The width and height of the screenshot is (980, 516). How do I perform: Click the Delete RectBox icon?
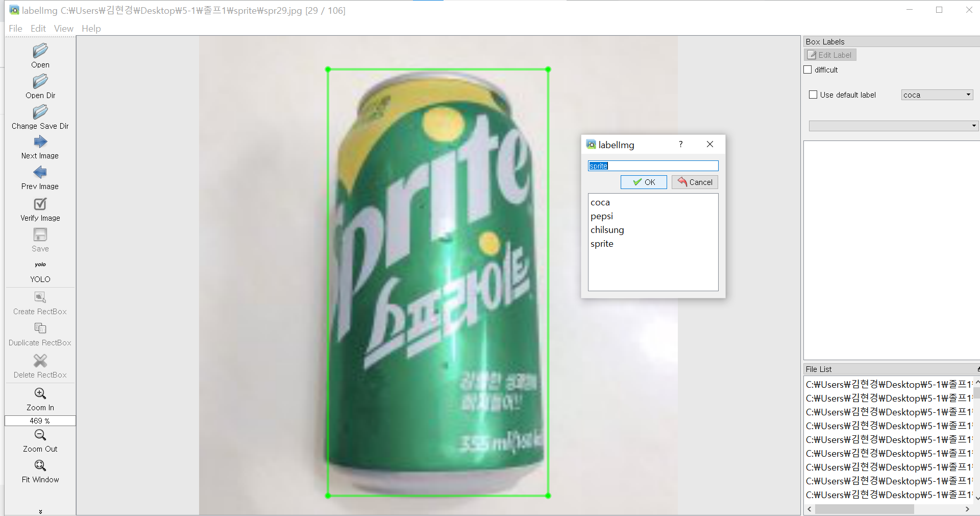pyautogui.click(x=40, y=361)
